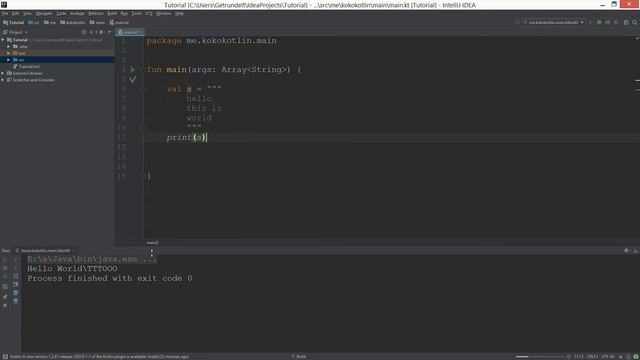Expand Scratches and Consoles node
Viewport: 640px width, 360px height.
pos(3,80)
